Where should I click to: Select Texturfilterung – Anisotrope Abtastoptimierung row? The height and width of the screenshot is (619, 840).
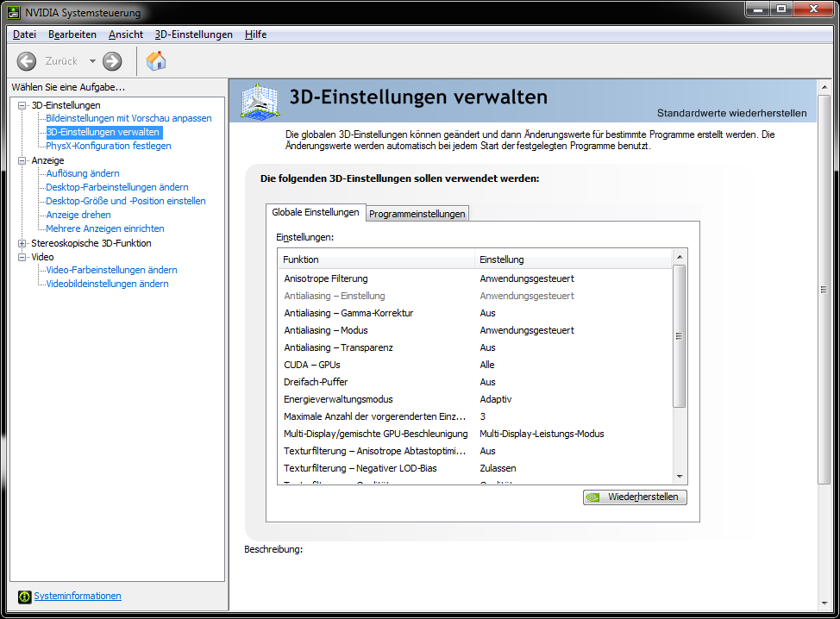(474, 451)
